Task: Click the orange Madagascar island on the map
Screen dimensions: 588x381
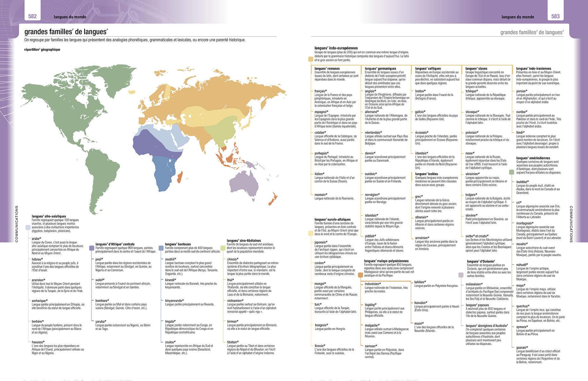Action: point(179,177)
